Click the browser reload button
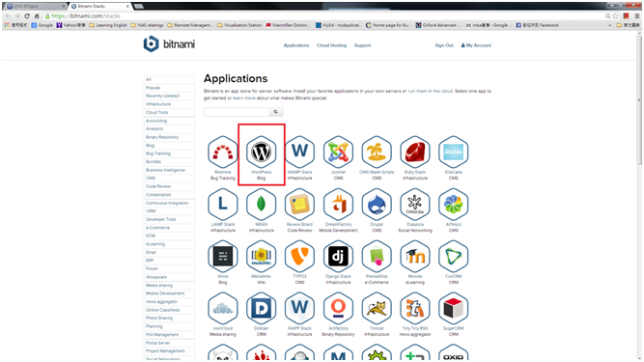The height and width of the screenshot is (362, 644). (x=27, y=16)
